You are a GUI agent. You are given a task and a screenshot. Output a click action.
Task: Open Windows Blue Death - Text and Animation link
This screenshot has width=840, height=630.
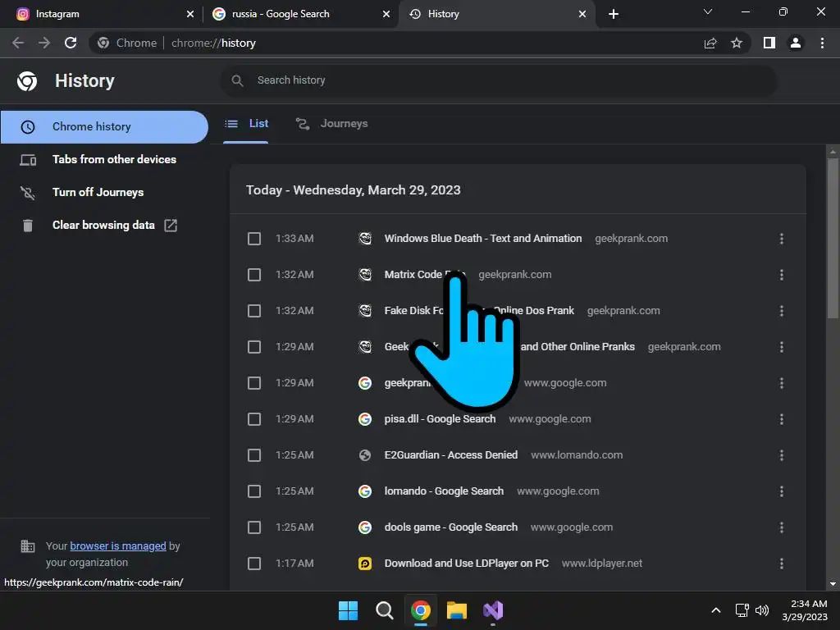tap(482, 239)
